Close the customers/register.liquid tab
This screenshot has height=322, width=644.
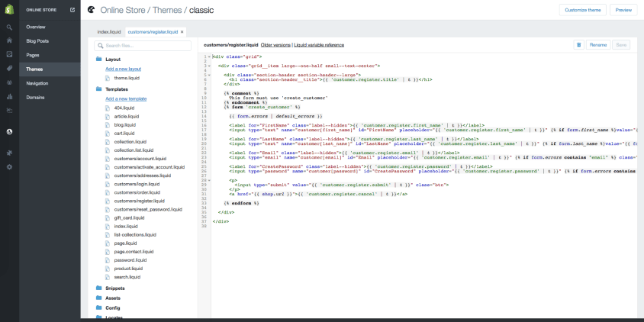(x=182, y=31)
